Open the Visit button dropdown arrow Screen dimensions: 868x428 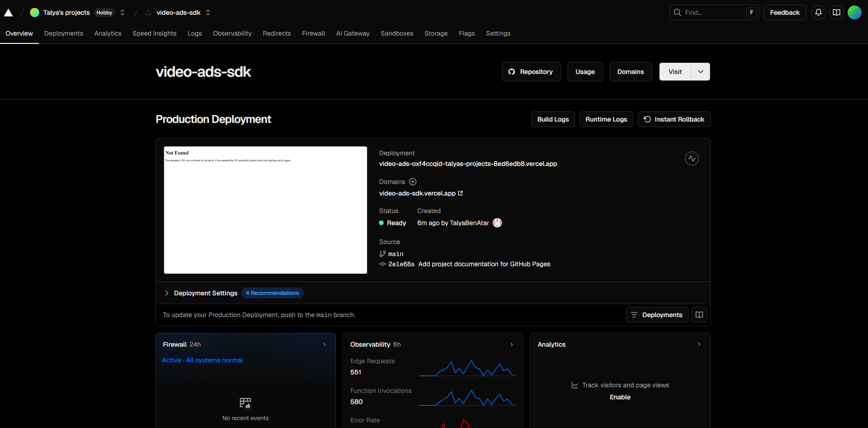pos(700,72)
